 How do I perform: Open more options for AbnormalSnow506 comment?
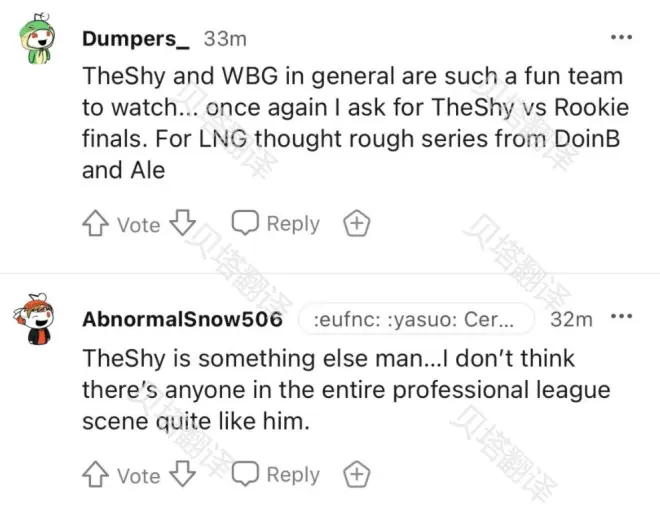pyautogui.click(x=621, y=316)
